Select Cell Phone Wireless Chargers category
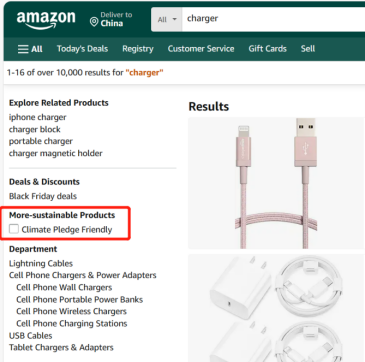Screen dimensions: 365x362 click(72, 311)
